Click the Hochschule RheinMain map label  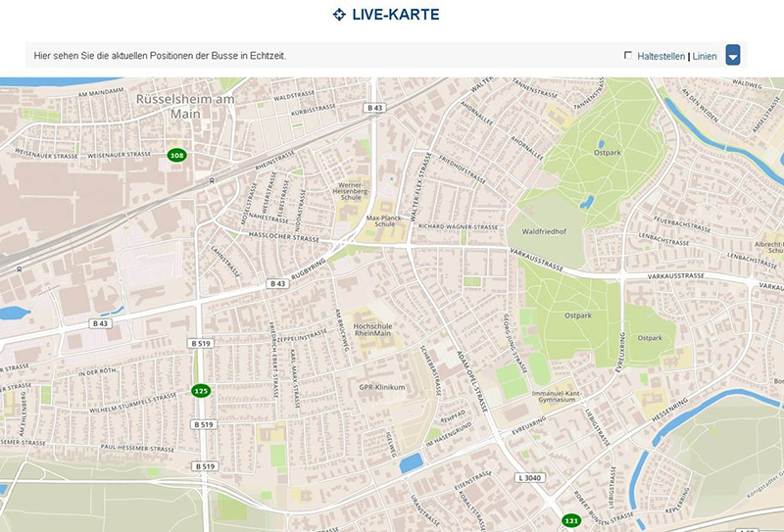378,328
